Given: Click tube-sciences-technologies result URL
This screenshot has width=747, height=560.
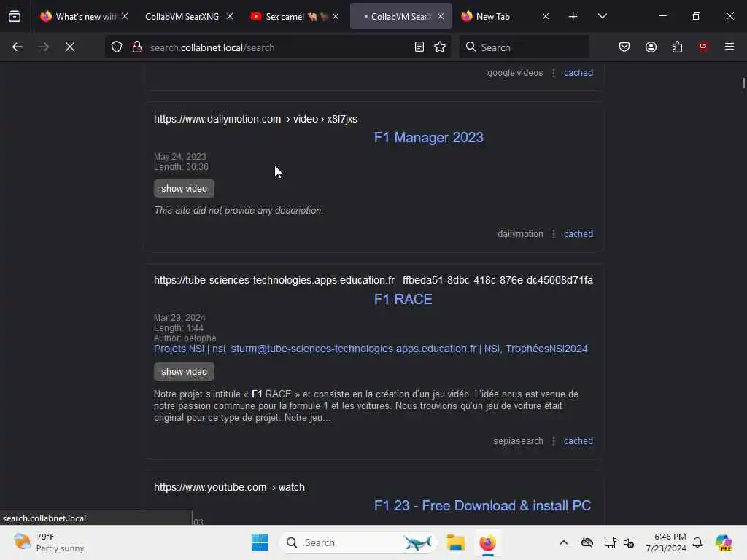Looking at the screenshot, I should point(373,280).
